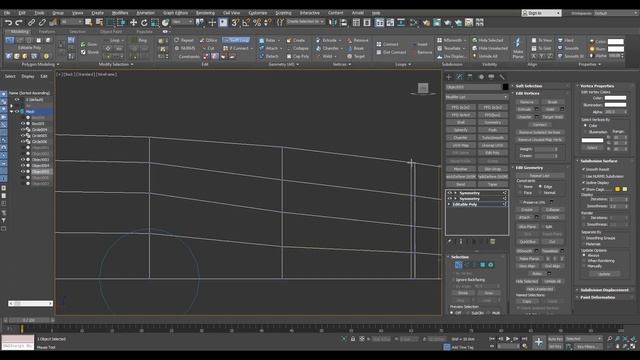Click the TurboSmooth modifier button
The image size is (640, 360).
(493, 138)
